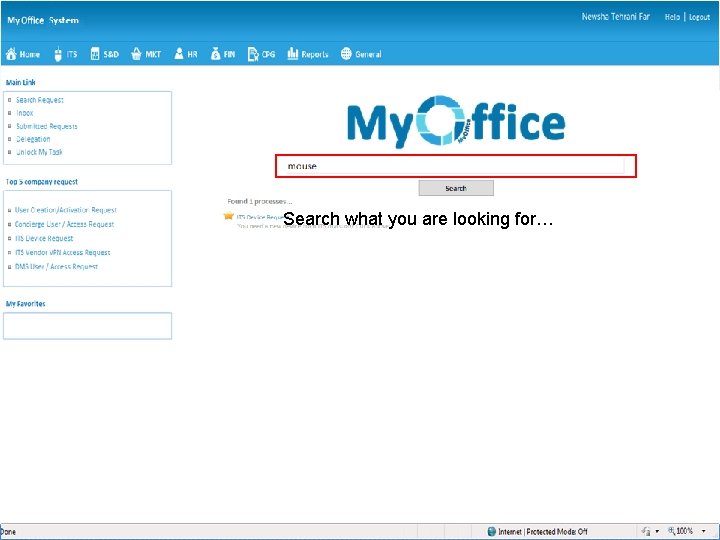The width and height of the screenshot is (720, 540).
Task: Click the CPG document icon
Action: pos(253,54)
